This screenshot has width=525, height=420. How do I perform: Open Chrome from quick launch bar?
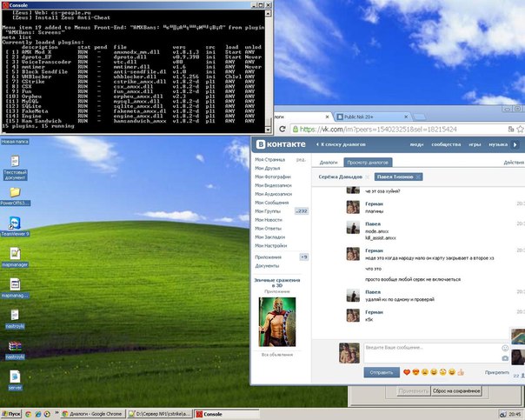click(28, 414)
